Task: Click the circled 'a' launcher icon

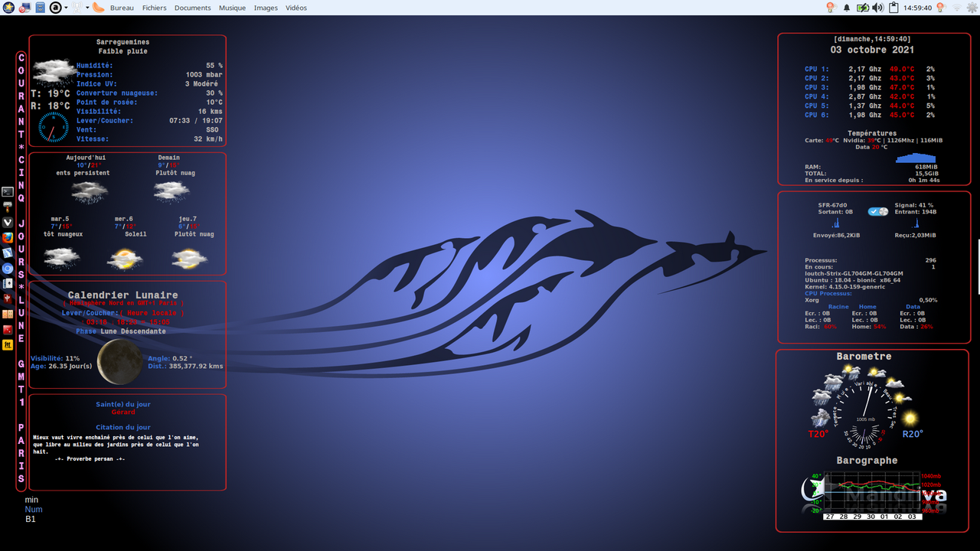Action: (55, 8)
